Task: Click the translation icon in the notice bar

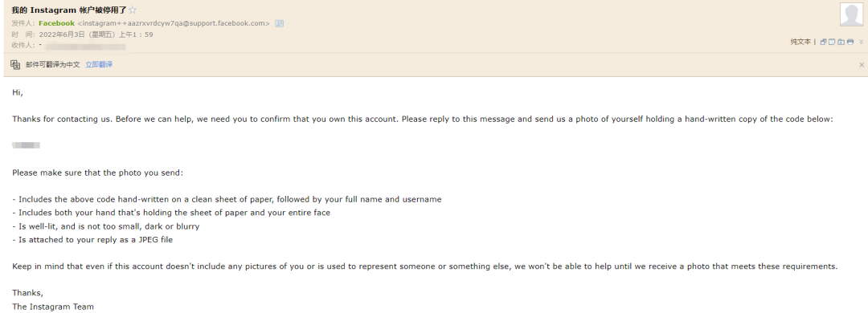Action: [15, 65]
